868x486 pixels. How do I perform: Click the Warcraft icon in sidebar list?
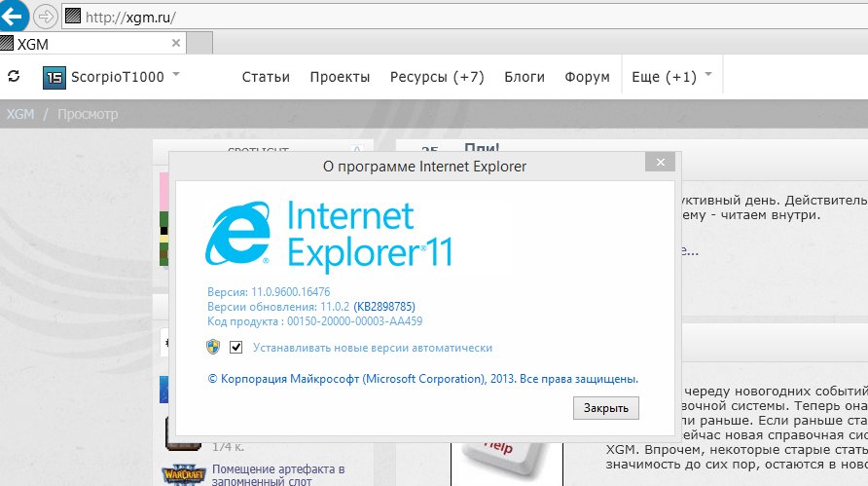(184, 474)
